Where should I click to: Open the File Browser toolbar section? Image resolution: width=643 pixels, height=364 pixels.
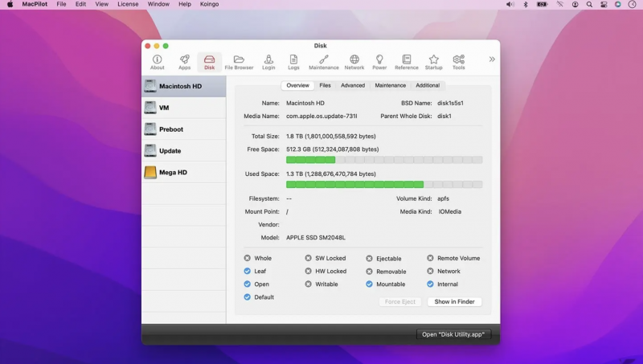coord(239,63)
